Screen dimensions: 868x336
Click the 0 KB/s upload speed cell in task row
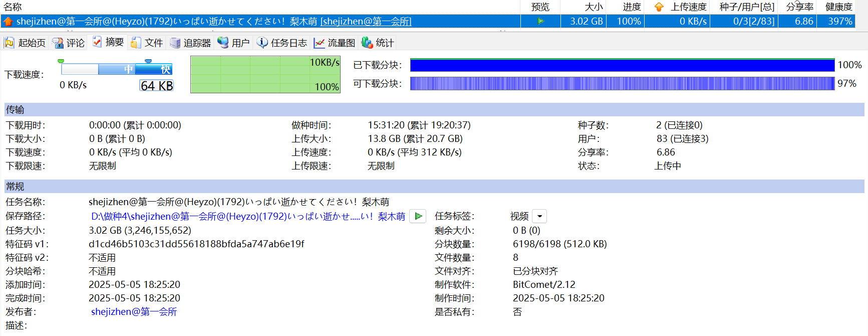677,21
